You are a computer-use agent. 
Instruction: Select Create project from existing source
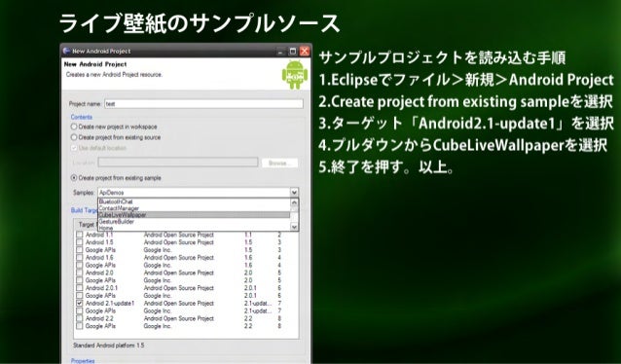(74, 137)
